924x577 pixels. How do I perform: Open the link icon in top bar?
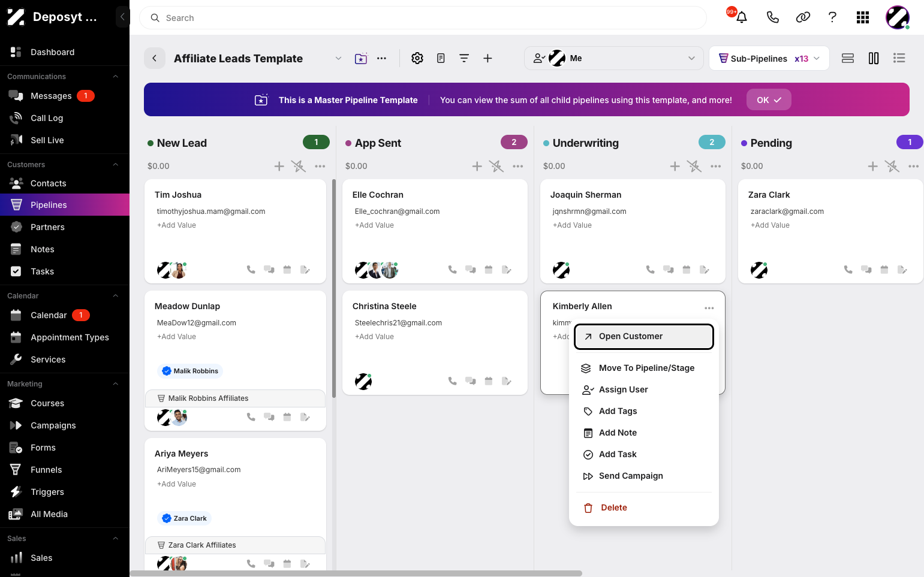(803, 17)
